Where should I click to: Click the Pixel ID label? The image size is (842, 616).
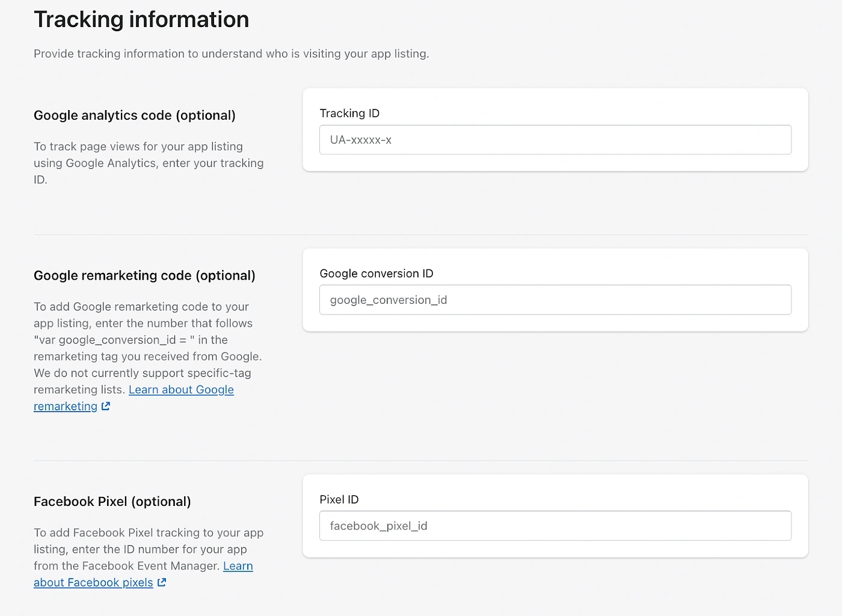(x=339, y=499)
